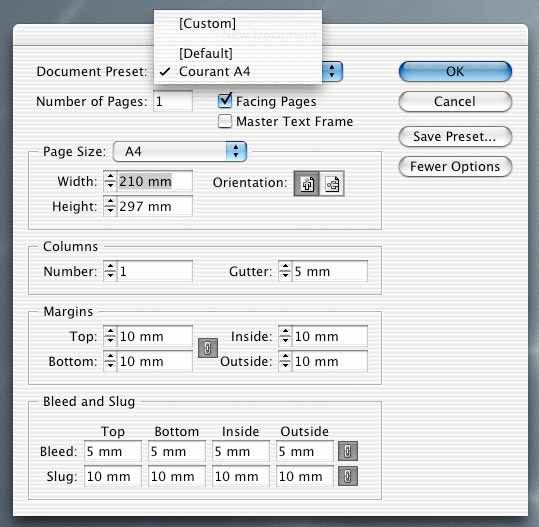
Task: Click the Number of Pages field
Action: tap(173, 101)
